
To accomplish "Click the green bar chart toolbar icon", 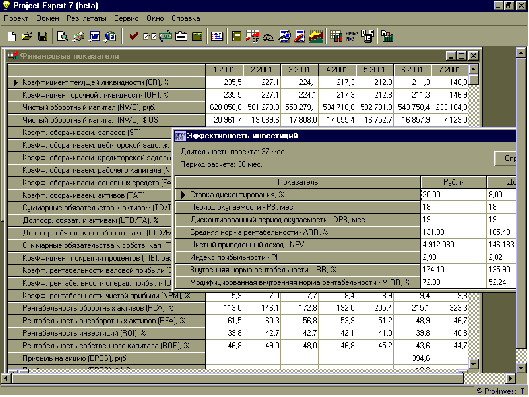I will click(x=387, y=36).
